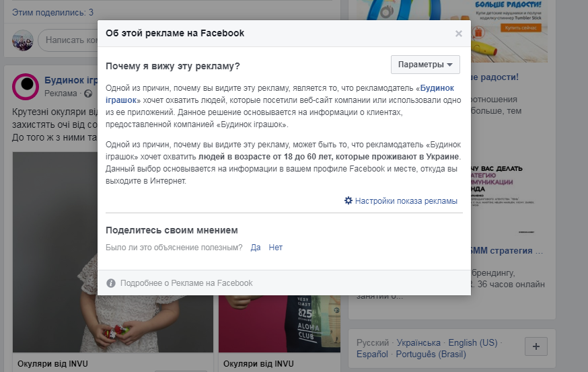Open the Параметры dropdown
Screen dimensions: 588x372
click(x=425, y=65)
